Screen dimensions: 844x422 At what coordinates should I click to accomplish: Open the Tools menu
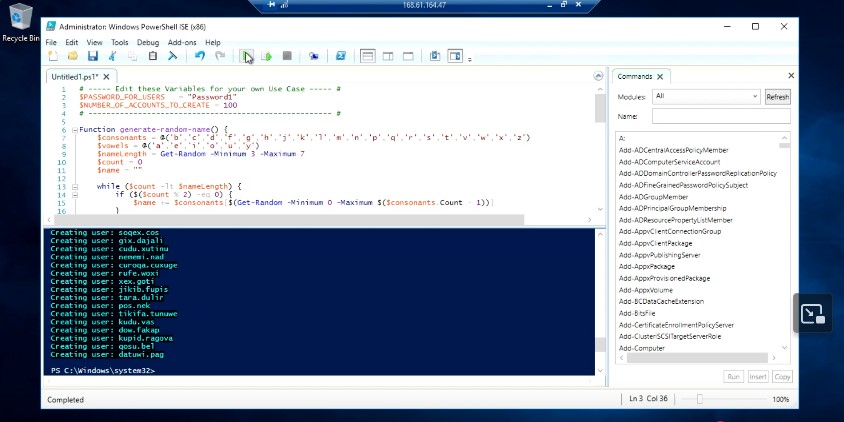tap(119, 43)
